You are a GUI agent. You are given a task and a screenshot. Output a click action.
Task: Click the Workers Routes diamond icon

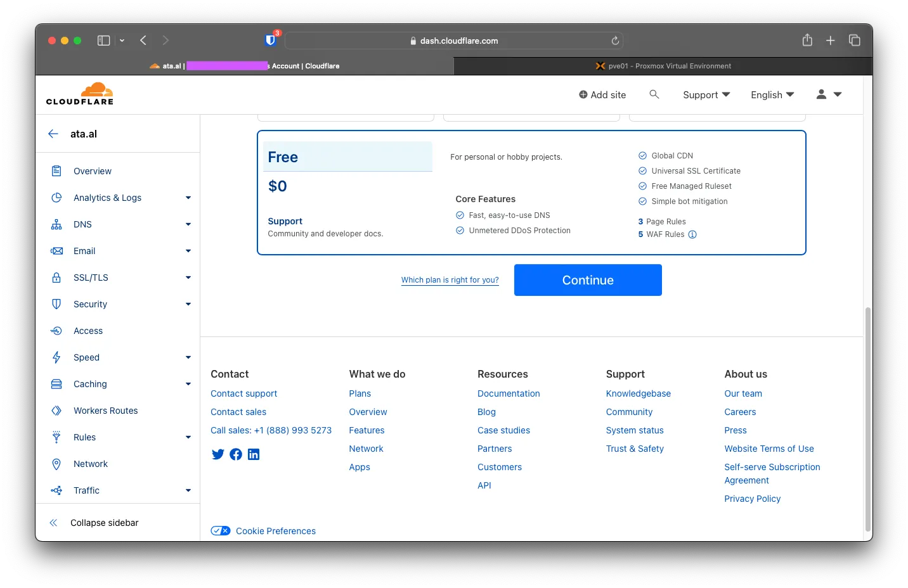pos(56,411)
